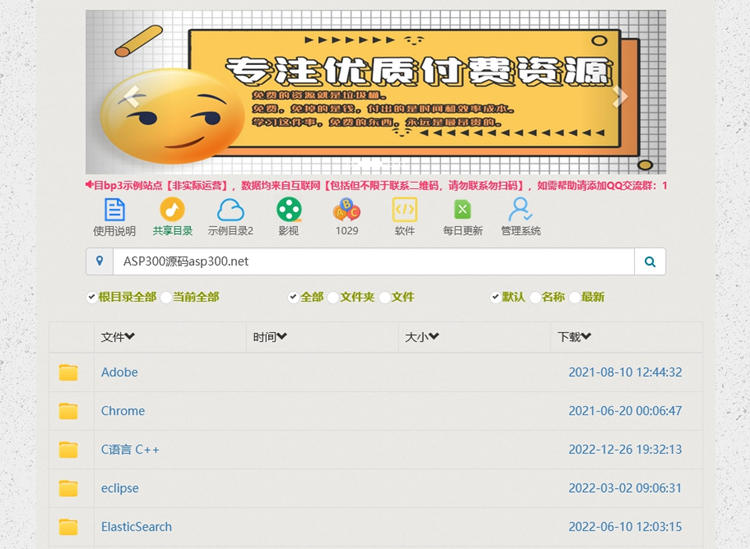
Task: Open the ElasticSearch folder link
Action: pos(136,527)
